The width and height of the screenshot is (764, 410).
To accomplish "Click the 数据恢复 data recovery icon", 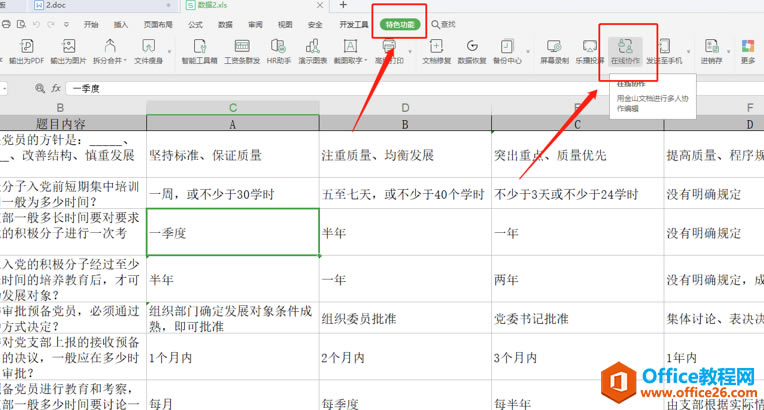I will 472,47.
